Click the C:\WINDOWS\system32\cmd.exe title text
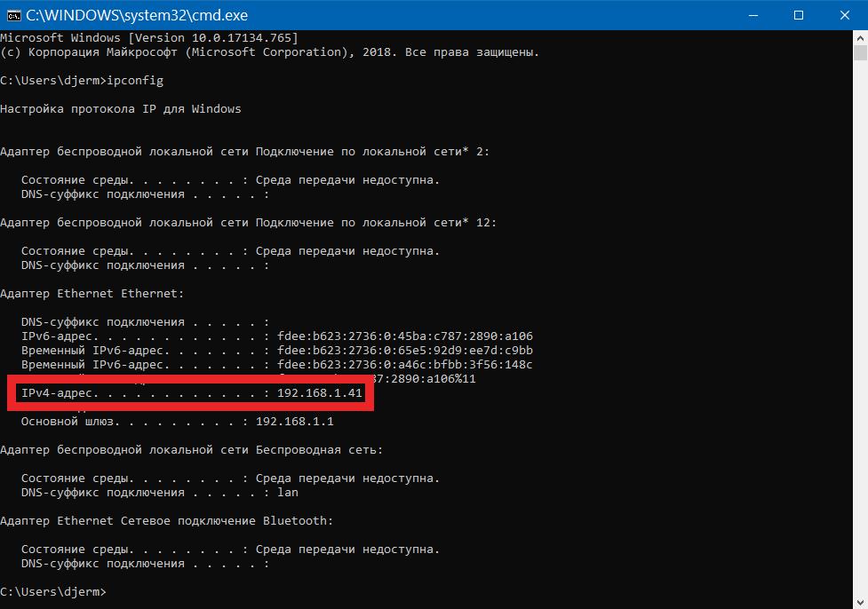 point(137,15)
